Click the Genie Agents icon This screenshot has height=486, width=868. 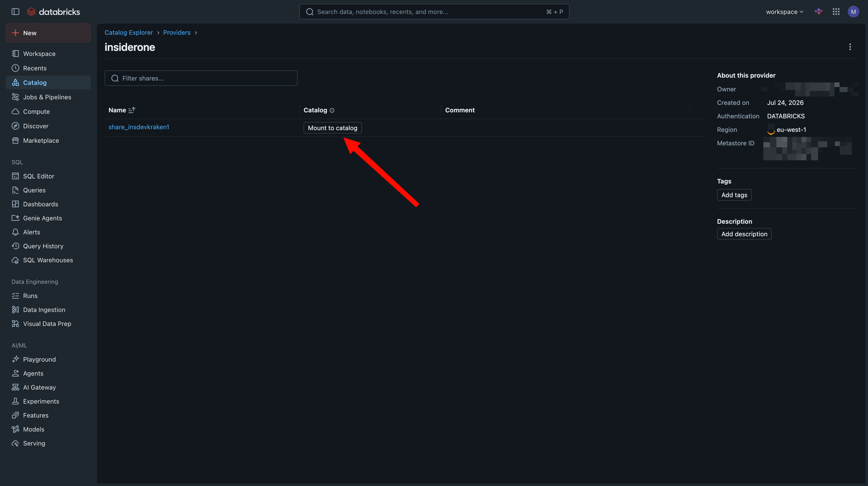pos(15,218)
